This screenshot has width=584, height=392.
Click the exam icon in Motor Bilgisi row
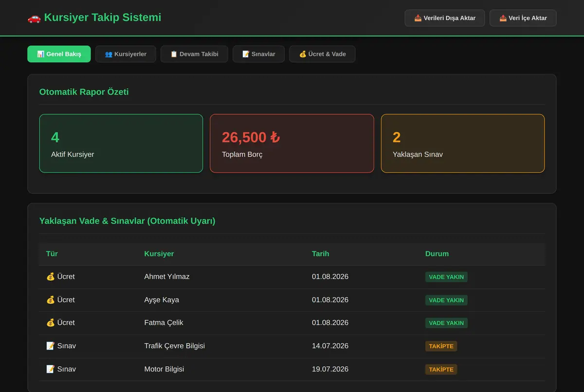tap(51, 370)
